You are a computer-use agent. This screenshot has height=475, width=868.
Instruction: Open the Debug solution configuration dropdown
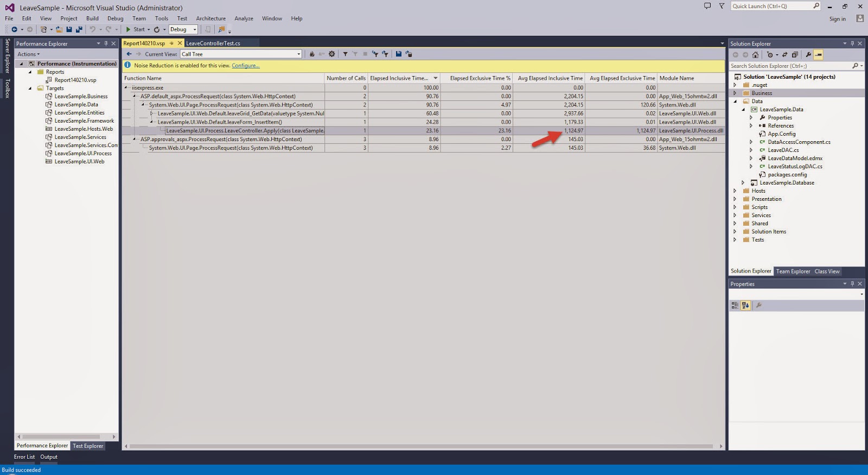coord(195,29)
